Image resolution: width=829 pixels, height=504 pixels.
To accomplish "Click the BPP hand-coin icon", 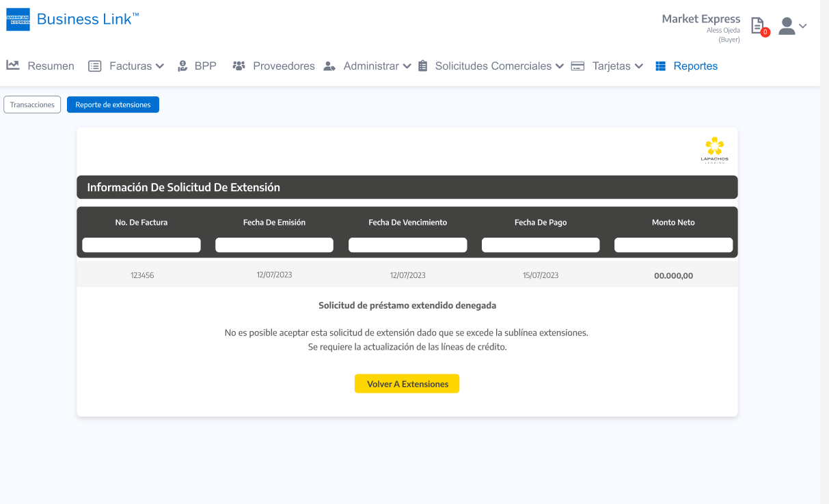I will point(182,66).
